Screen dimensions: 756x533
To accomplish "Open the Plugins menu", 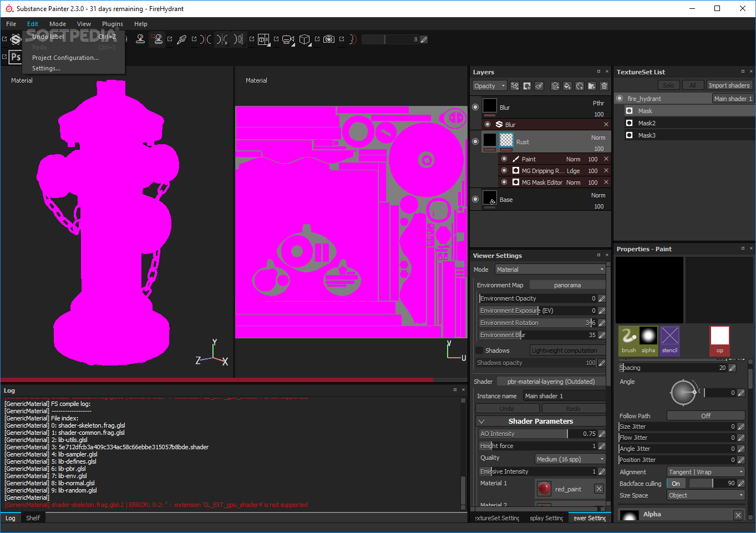I will (113, 24).
